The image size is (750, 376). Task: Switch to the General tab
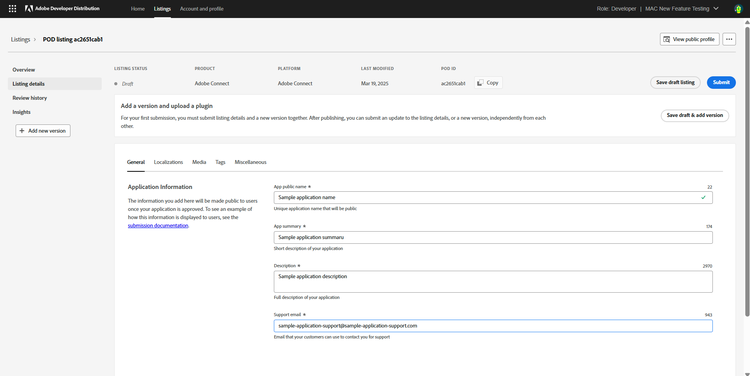click(x=136, y=162)
